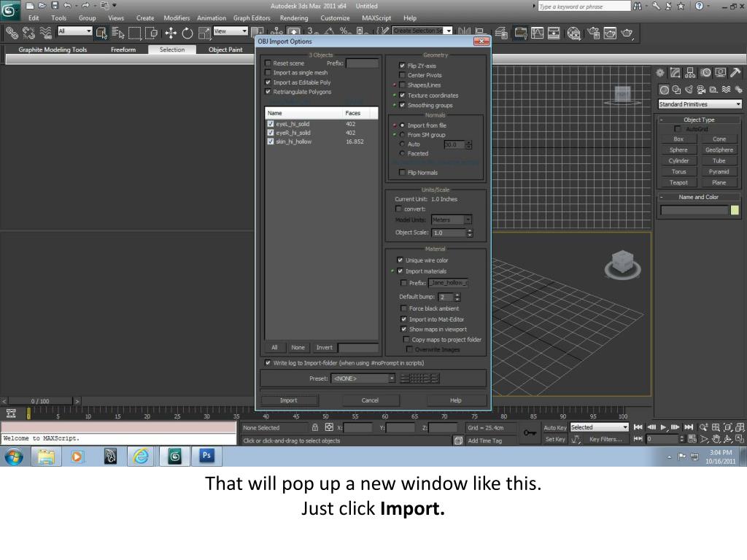Viewport: 747px width, 560px height.
Task: Click the teapot Render Production icon
Action: click(627, 33)
